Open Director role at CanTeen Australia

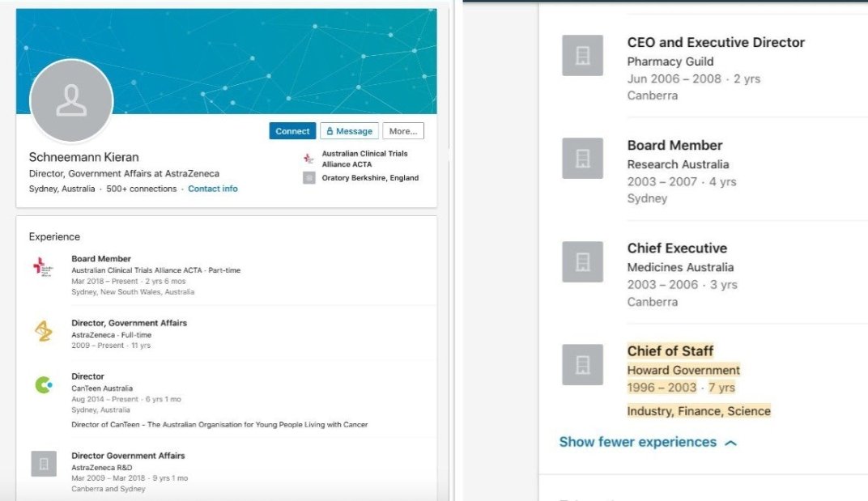87,376
